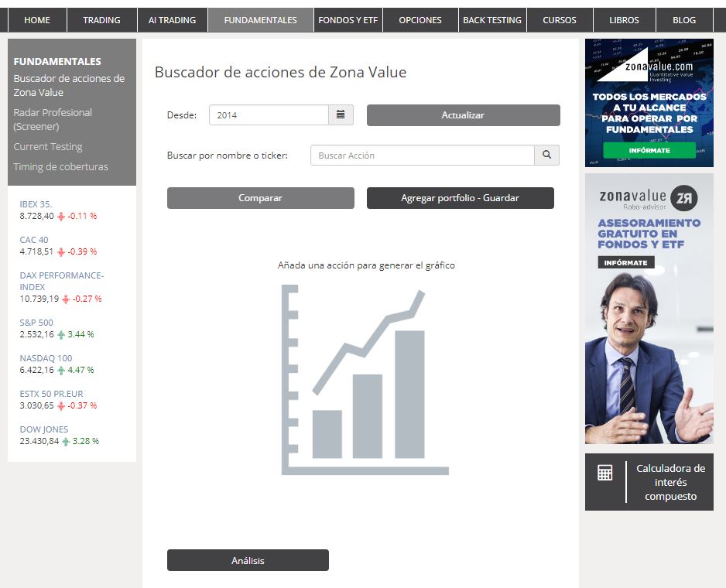Click the S&P 500 value 2.532,16
726x588 pixels.
[x=36, y=335]
